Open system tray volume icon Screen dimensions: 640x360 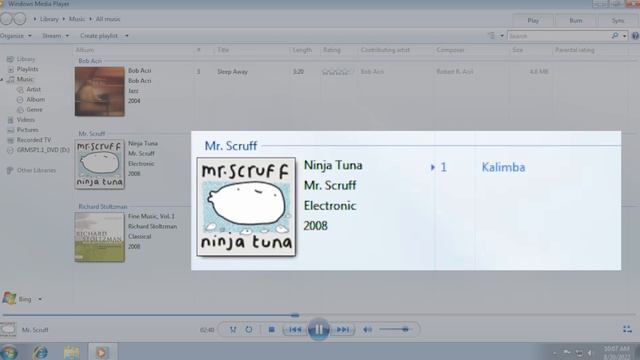click(x=591, y=353)
